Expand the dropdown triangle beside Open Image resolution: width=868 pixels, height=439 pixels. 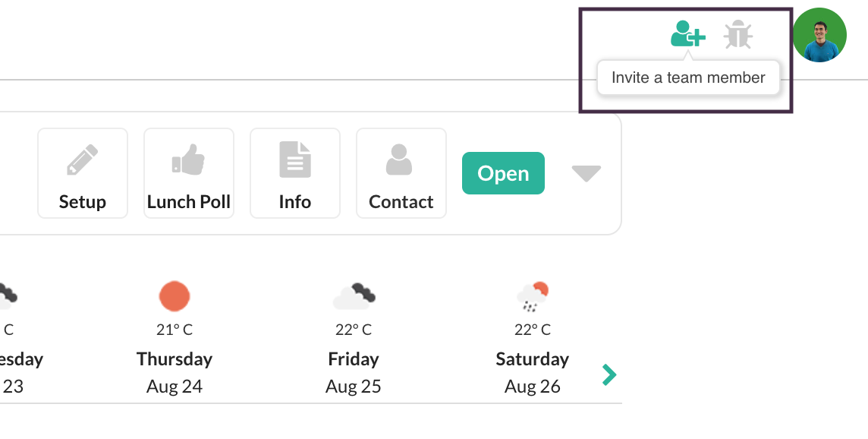coord(586,174)
